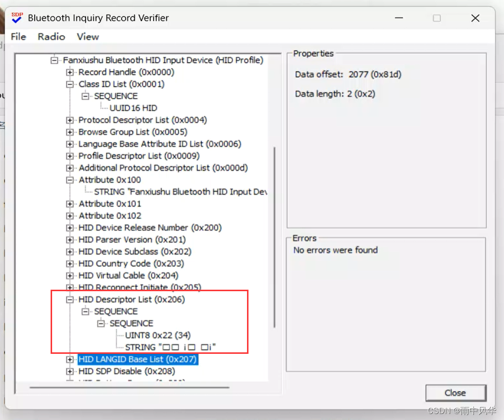
Task: Expand the Record Handle (0x0000) node
Action: [x=70, y=72]
